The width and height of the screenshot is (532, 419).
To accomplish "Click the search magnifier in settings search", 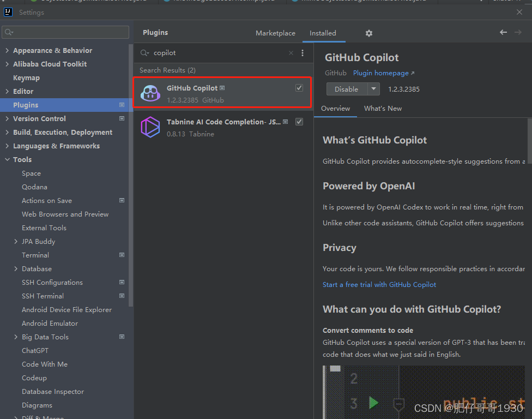I will coord(9,32).
